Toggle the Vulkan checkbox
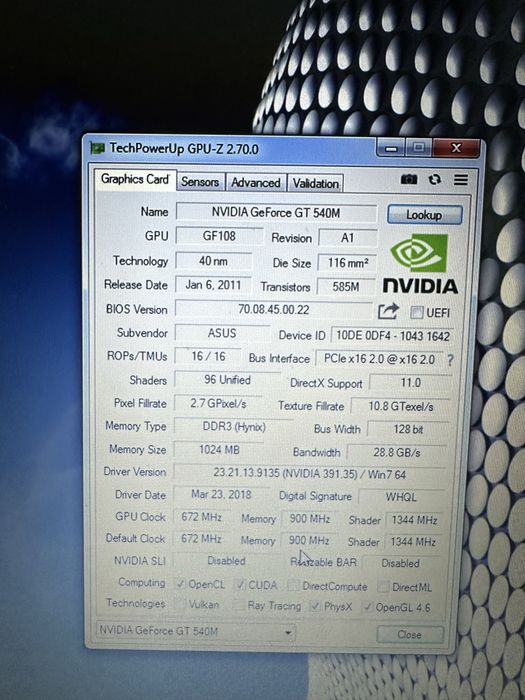 point(180,604)
